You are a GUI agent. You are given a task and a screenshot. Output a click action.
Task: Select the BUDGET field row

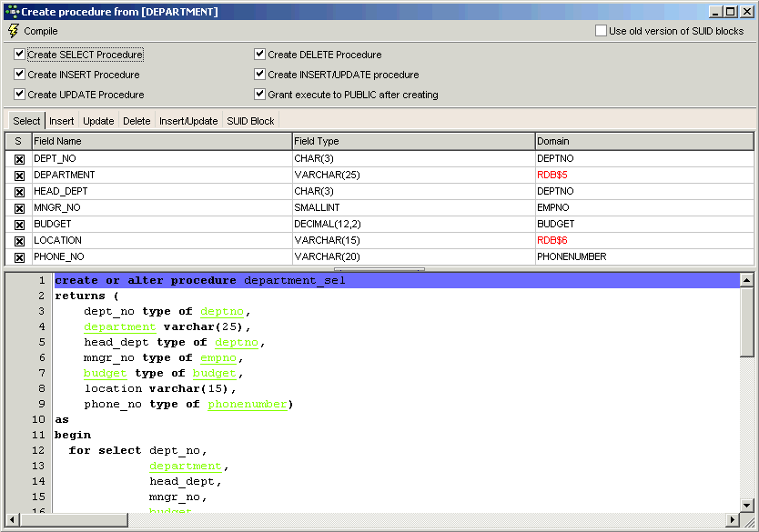[x=161, y=225]
